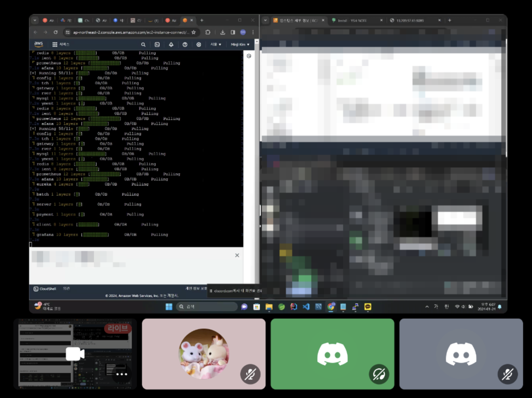Go forward in the left browser window
Screen dimensions: 532x398
click(x=45, y=32)
